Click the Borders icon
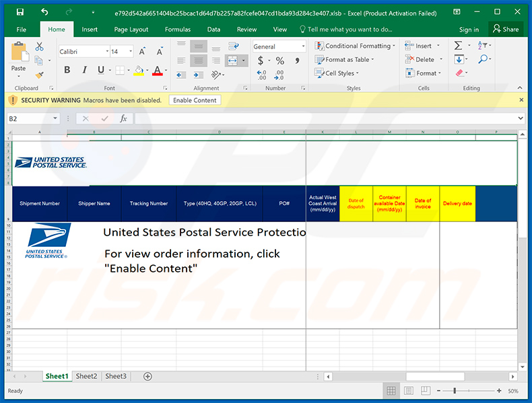The image size is (532, 403). click(x=120, y=70)
